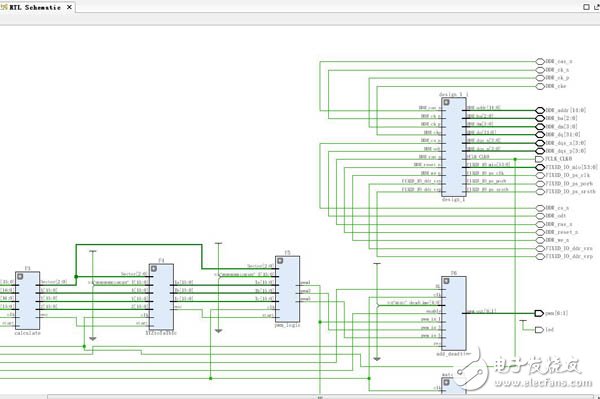Viewport: 600px width, 399px height.
Task: Select the DDR_we_n port symbol
Action: click(540, 240)
